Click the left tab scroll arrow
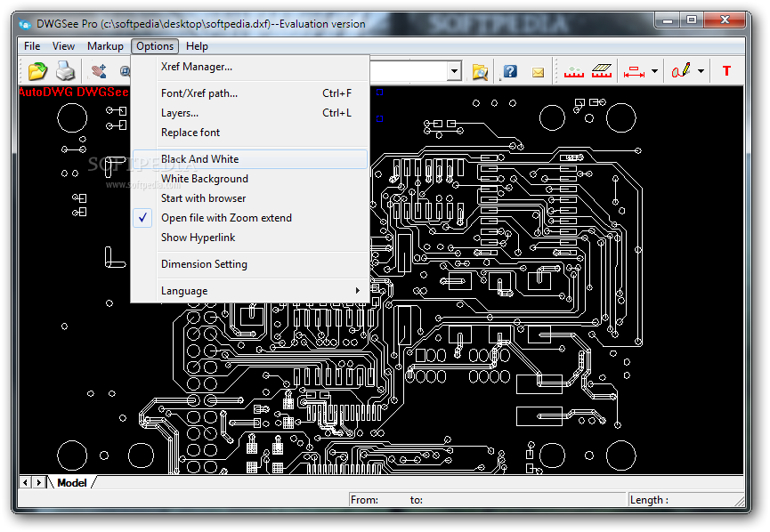The width and height of the screenshot is (770, 532). coord(25,483)
